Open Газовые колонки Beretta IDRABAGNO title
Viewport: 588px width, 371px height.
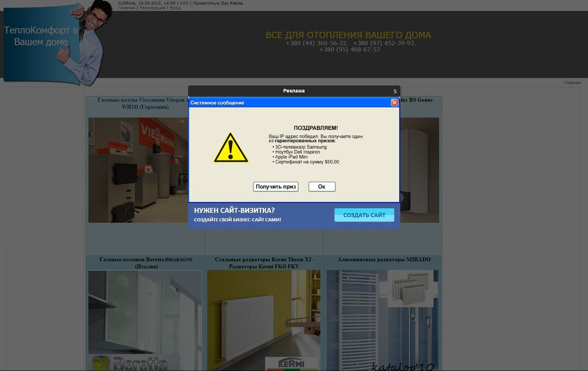pyautogui.click(x=146, y=263)
